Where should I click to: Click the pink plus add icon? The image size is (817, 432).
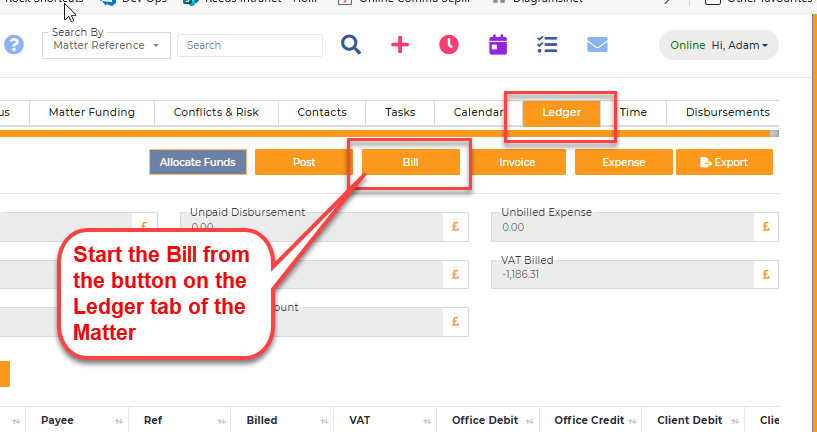(x=400, y=45)
